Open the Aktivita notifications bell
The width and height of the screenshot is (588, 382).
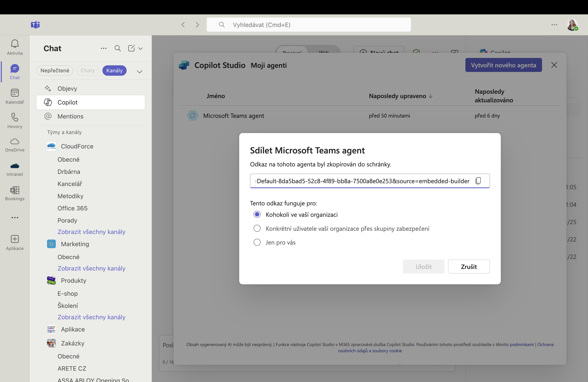click(15, 47)
